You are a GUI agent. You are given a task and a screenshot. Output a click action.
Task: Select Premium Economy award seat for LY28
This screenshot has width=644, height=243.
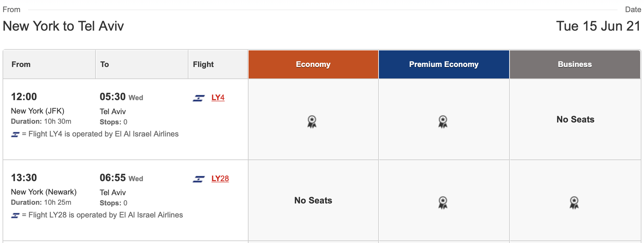pyautogui.click(x=443, y=203)
